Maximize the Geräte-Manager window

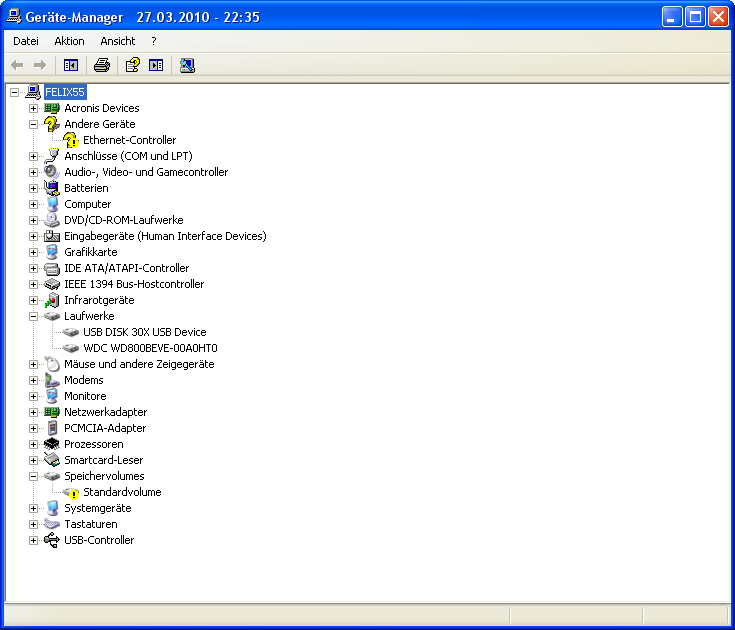[696, 17]
